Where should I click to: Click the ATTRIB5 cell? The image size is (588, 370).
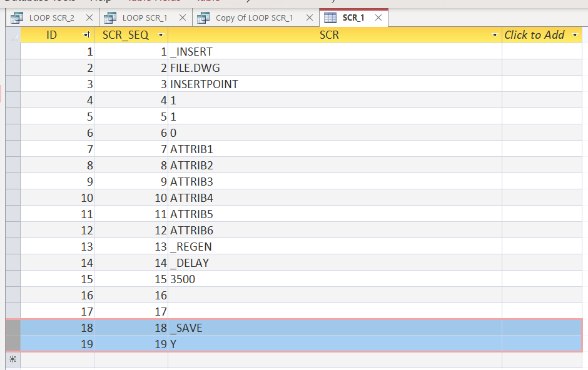[x=335, y=214]
